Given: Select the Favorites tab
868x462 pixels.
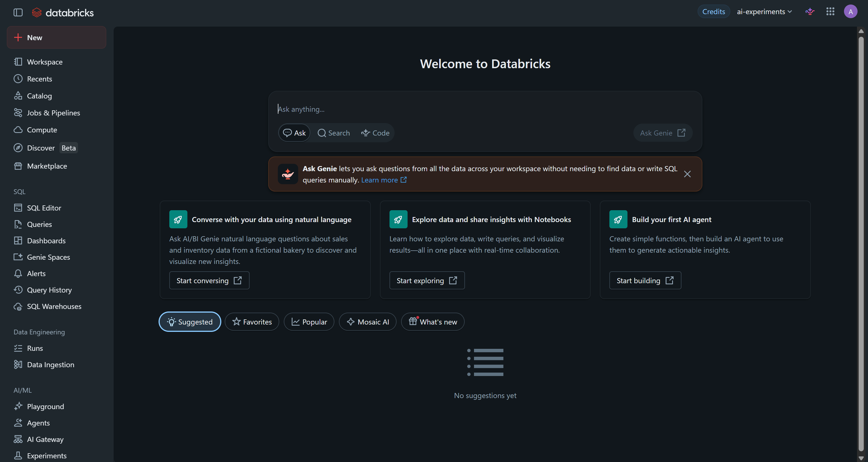Looking at the screenshot, I should pos(252,322).
